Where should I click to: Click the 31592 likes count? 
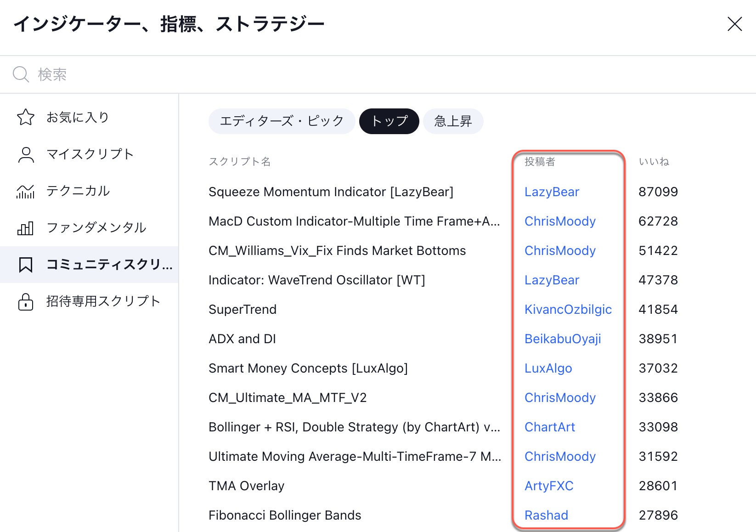point(658,457)
